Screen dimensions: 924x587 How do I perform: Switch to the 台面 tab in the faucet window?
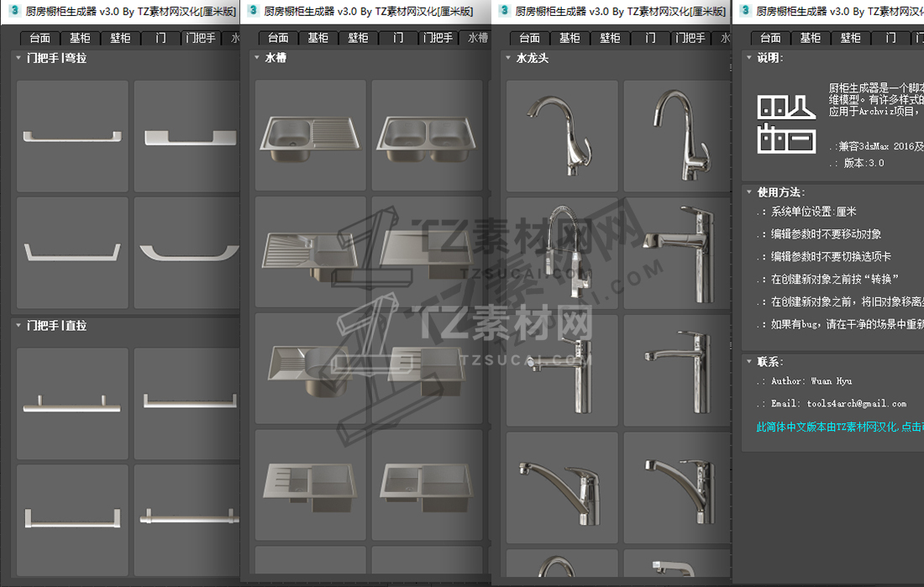pyautogui.click(x=529, y=39)
